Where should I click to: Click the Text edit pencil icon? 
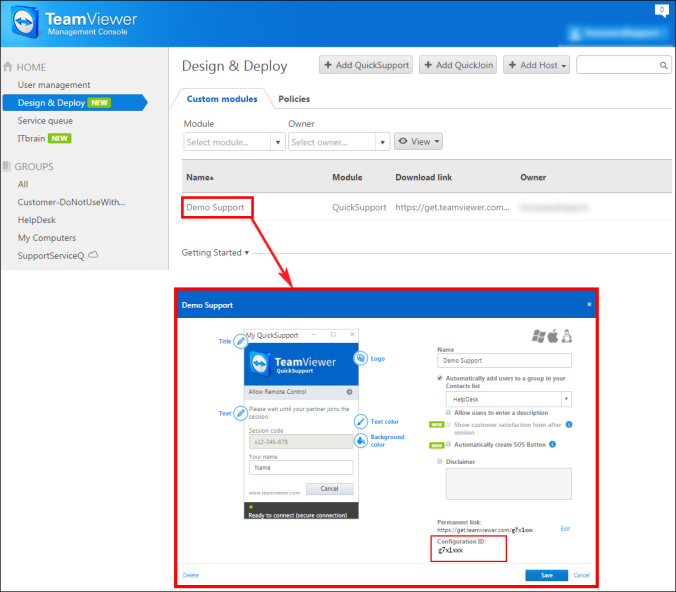tap(241, 413)
